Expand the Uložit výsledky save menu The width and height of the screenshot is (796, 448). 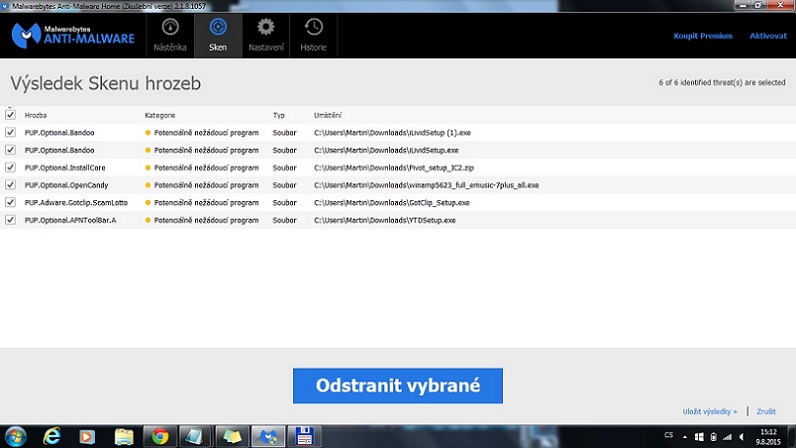tap(710, 411)
